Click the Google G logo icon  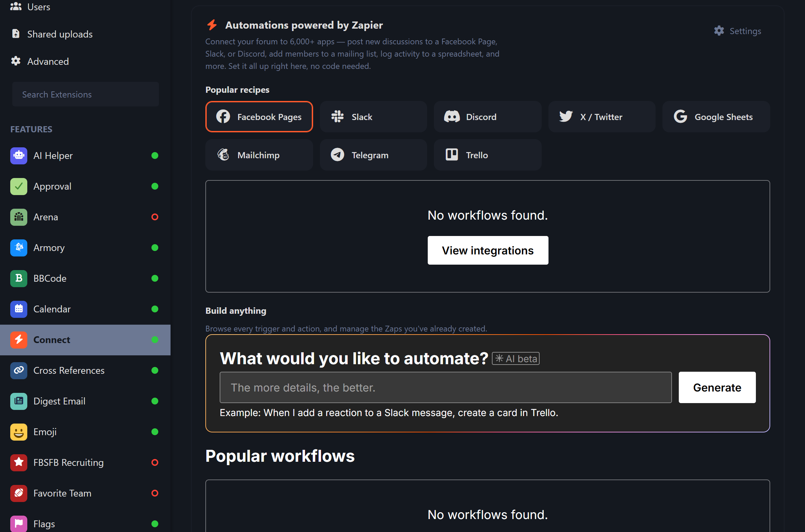(680, 117)
